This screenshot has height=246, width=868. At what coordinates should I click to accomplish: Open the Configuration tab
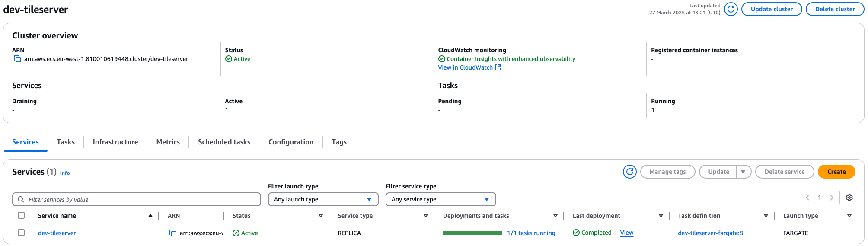coord(291,142)
